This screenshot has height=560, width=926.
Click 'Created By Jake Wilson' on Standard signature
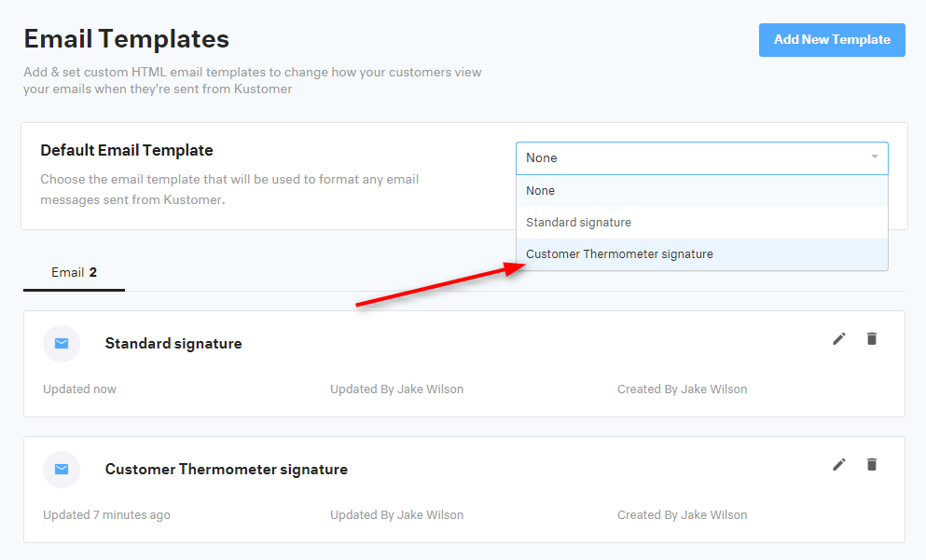[x=682, y=389]
